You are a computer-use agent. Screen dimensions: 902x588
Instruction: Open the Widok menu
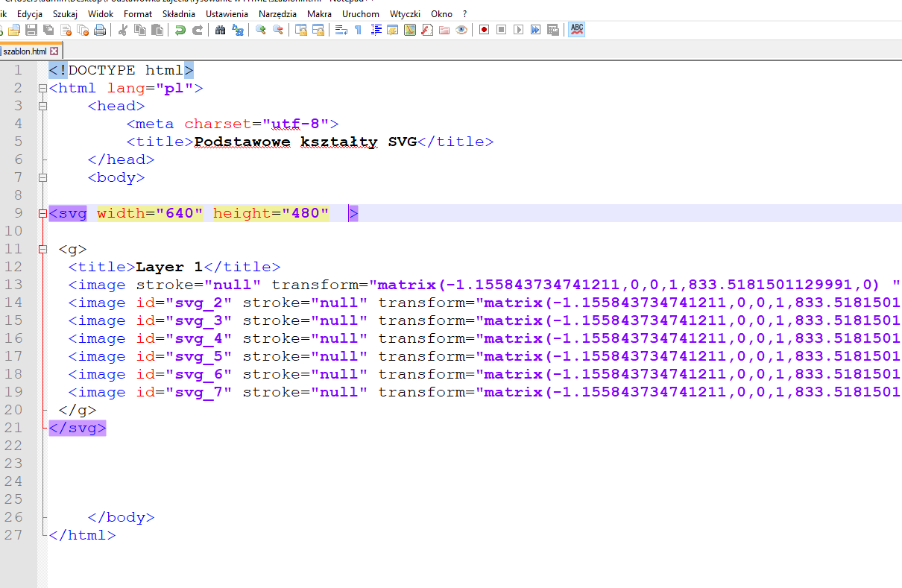[101, 13]
